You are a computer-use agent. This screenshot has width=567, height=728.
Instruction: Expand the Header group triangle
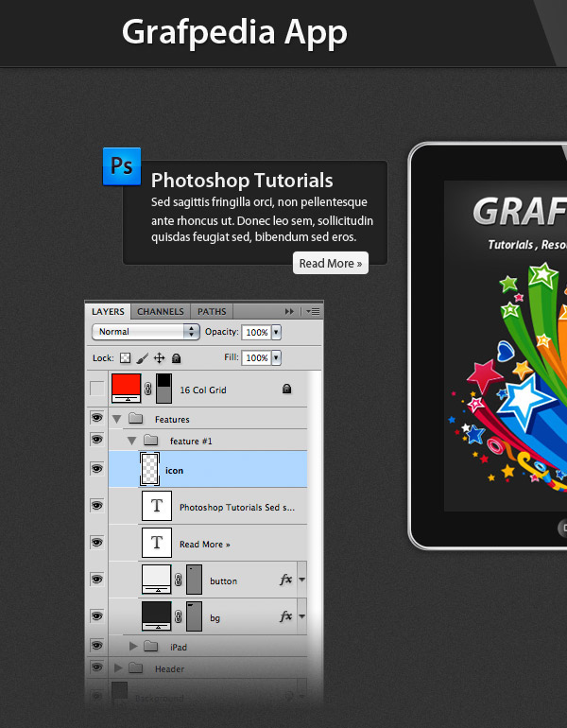click(118, 667)
